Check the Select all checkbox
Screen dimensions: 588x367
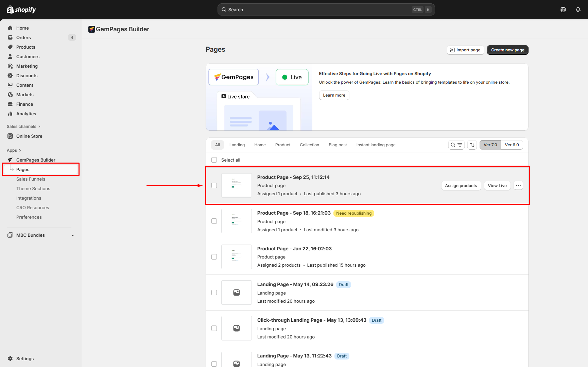coord(214,160)
